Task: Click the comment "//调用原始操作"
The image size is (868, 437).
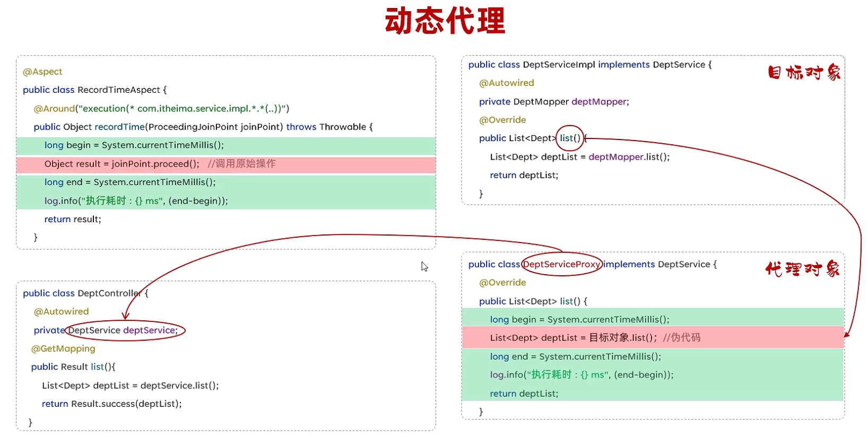Action: [x=241, y=164]
